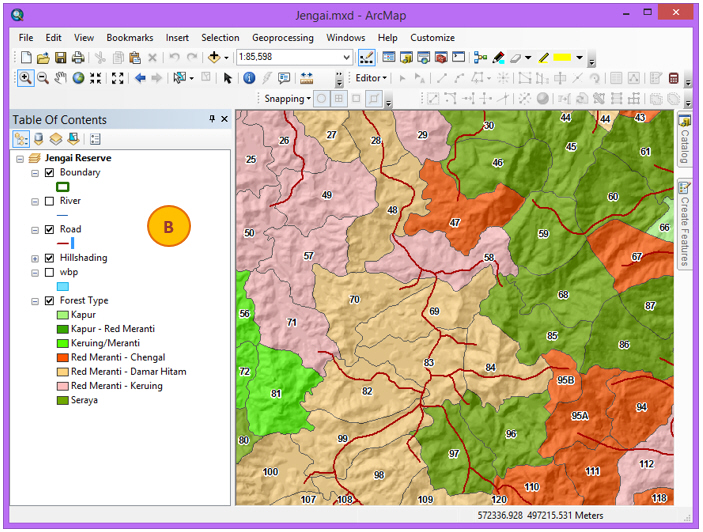This screenshot has height=532, width=703.
Task: Click Fixed Zoom In arrows
Action: [x=95, y=78]
